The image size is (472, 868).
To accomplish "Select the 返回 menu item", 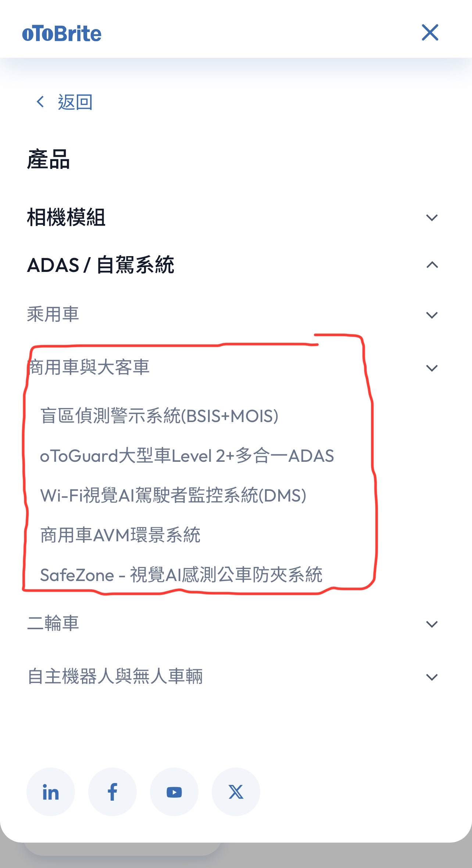I will point(75,102).
